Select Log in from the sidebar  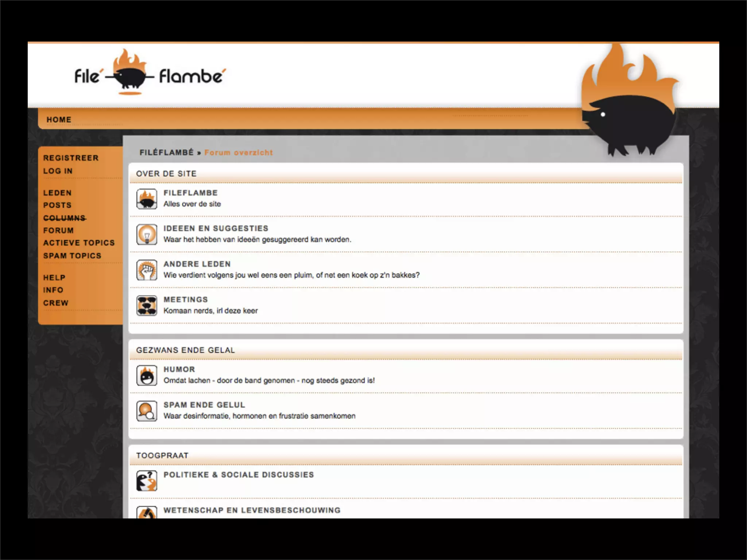click(x=58, y=171)
